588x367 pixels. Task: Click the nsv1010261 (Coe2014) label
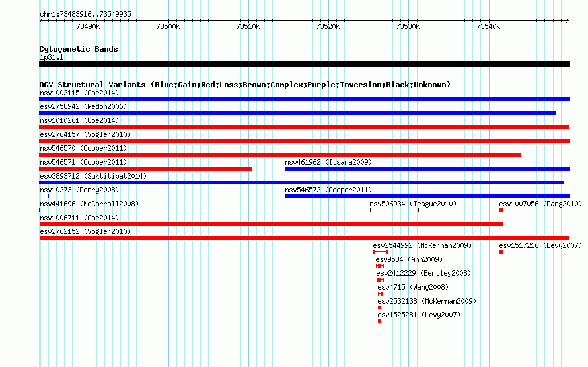[x=79, y=120]
